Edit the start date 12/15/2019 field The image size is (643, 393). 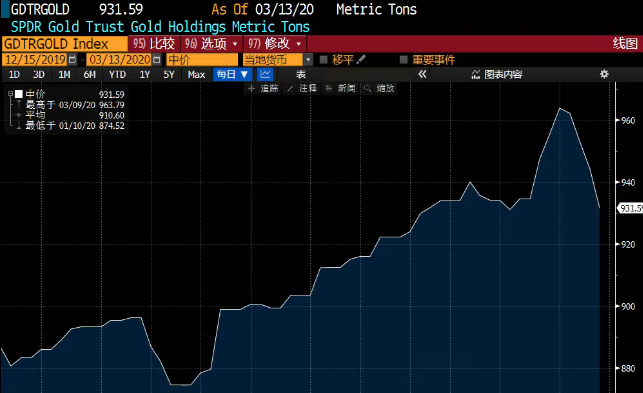coord(35,60)
